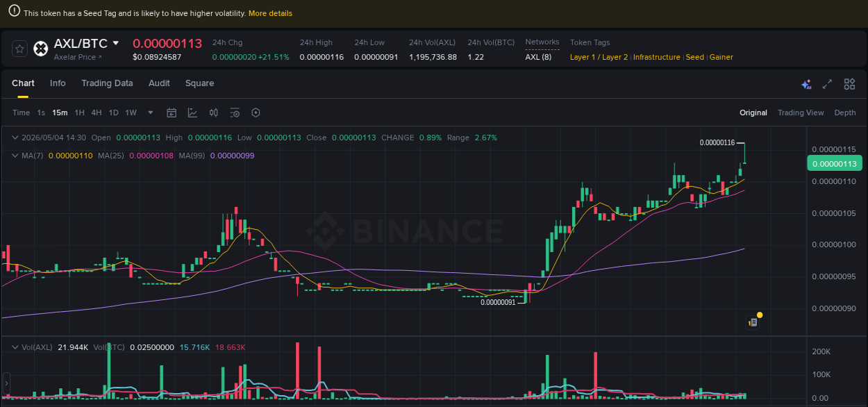Select the 1W interval
The image size is (868, 407).
131,113
